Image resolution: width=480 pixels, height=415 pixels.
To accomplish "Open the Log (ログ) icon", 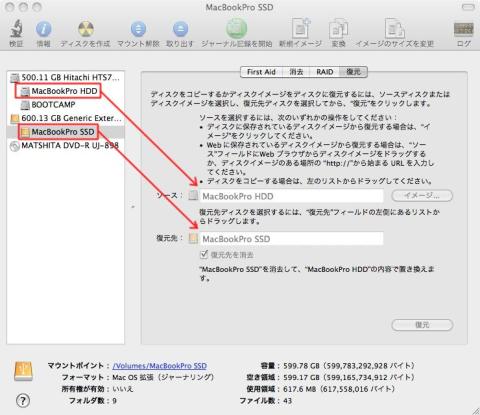I will [463, 30].
